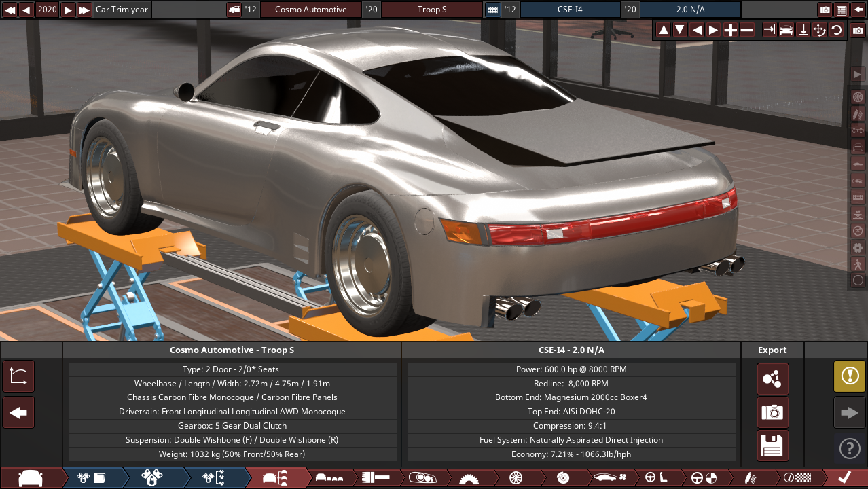Viewport: 868px width, 489px height.
Task: Take a screenshot with the top bar camera
Action: [825, 10]
